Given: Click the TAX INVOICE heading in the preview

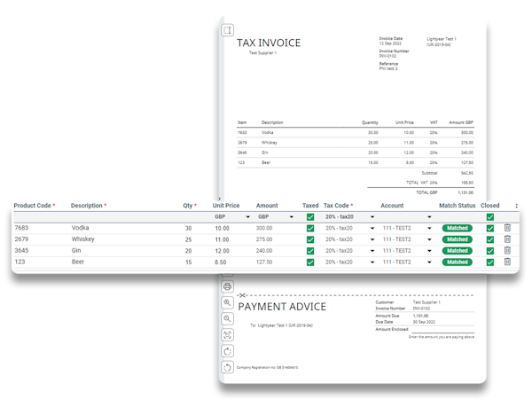Looking at the screenshot, I should tap(269, 43).
